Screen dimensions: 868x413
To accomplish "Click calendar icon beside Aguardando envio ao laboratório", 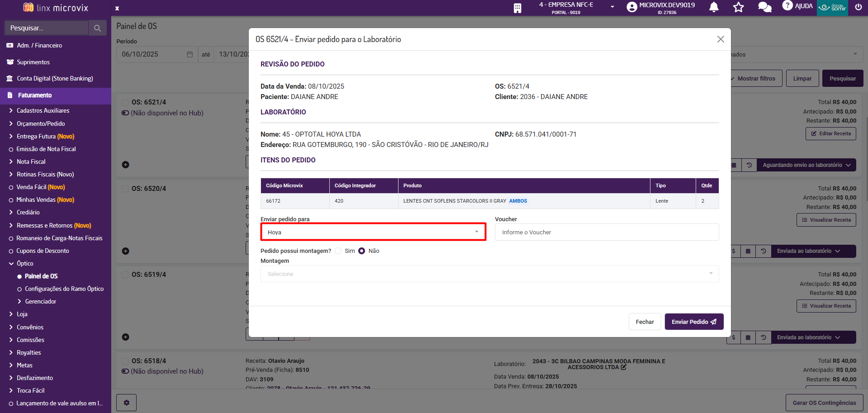I will coord(734,165).
